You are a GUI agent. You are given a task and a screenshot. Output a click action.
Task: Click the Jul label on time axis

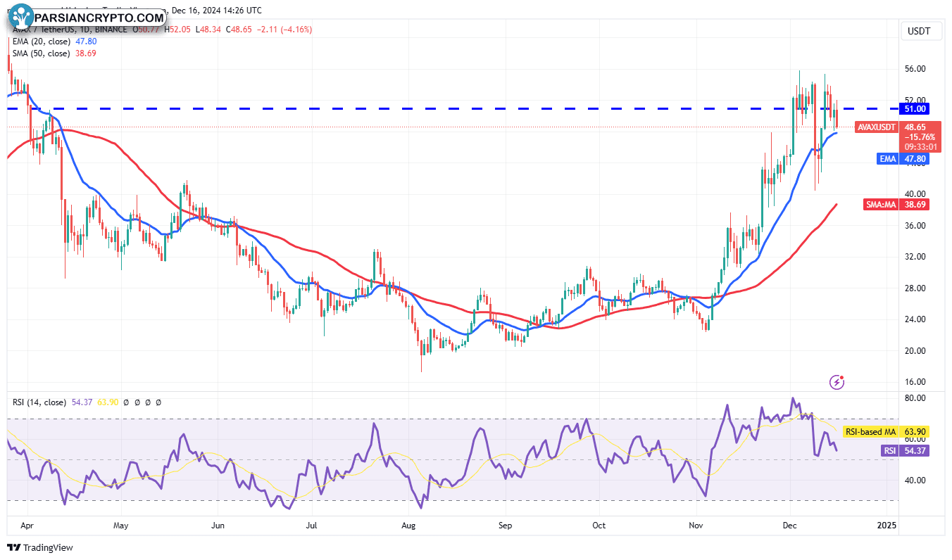pyautogui.click(x=312, y=525)
